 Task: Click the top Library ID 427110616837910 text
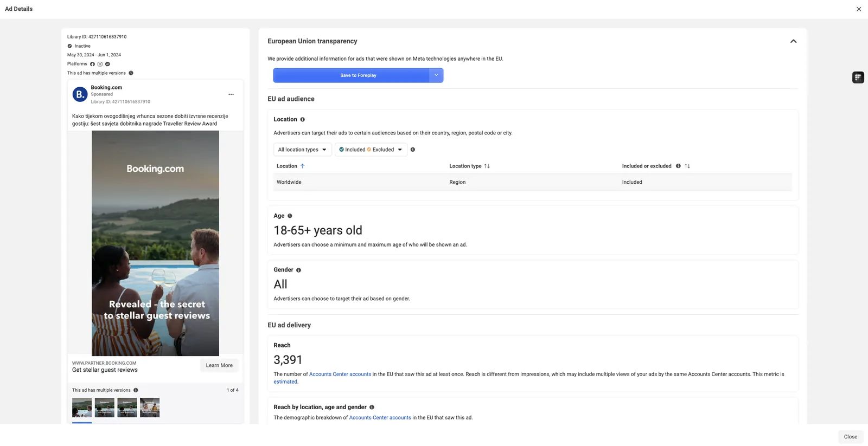(97, 37)
